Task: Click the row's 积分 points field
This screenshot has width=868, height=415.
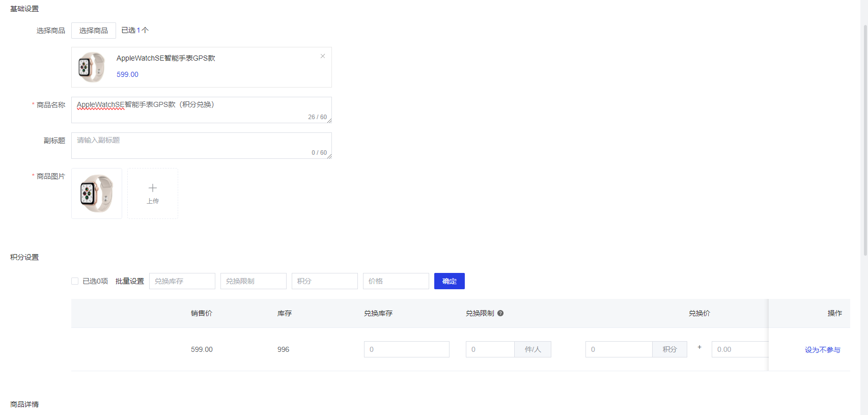Action: click(619, 349)
